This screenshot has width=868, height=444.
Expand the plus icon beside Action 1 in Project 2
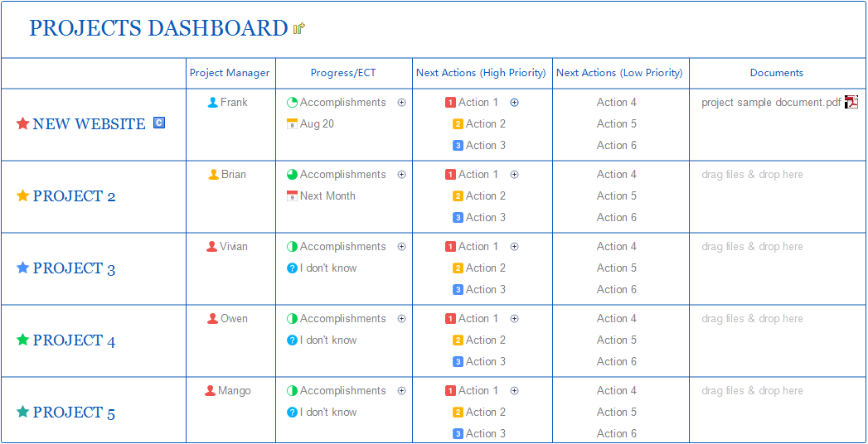[514, 175]
